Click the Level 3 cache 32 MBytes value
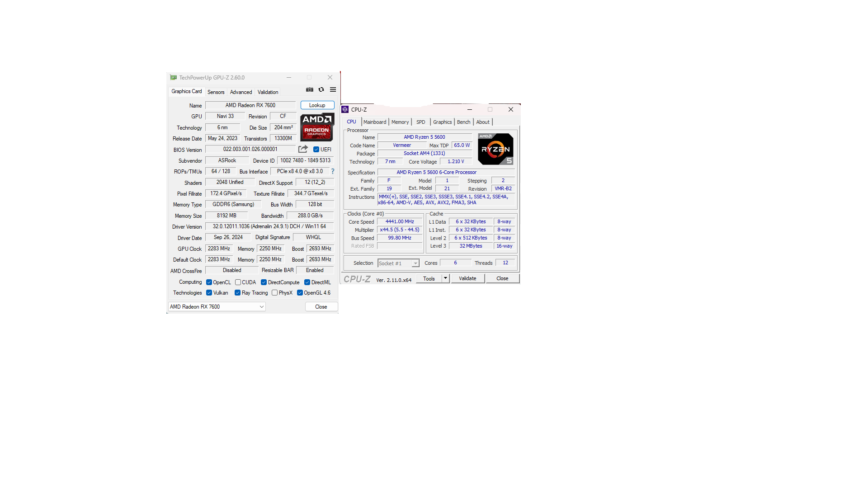 pyautogui.click(x=471, y=246)
